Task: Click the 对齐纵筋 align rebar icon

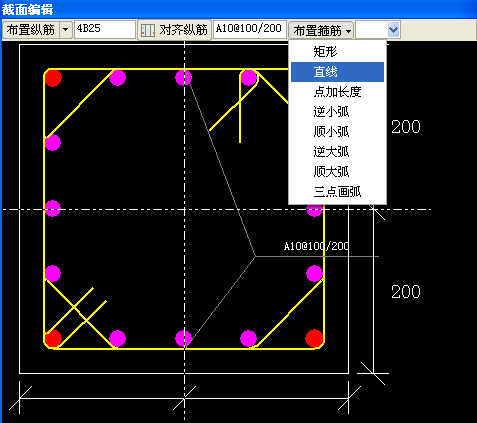Action: coord(148,30)
